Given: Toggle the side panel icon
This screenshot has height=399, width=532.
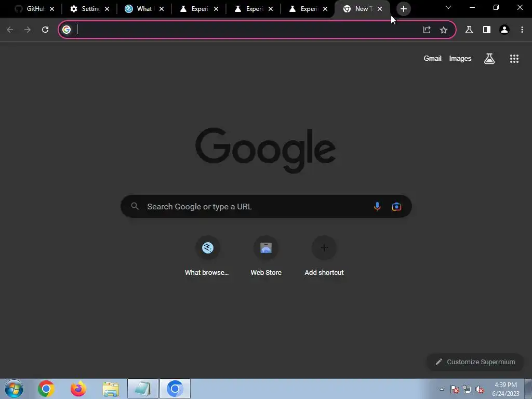Looking at the screenshot, I should (x=486, y=30).
